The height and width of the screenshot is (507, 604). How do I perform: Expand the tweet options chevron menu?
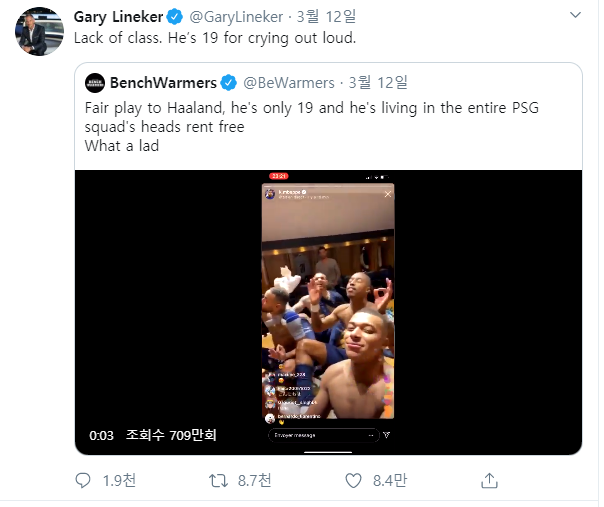click(575, 15)
